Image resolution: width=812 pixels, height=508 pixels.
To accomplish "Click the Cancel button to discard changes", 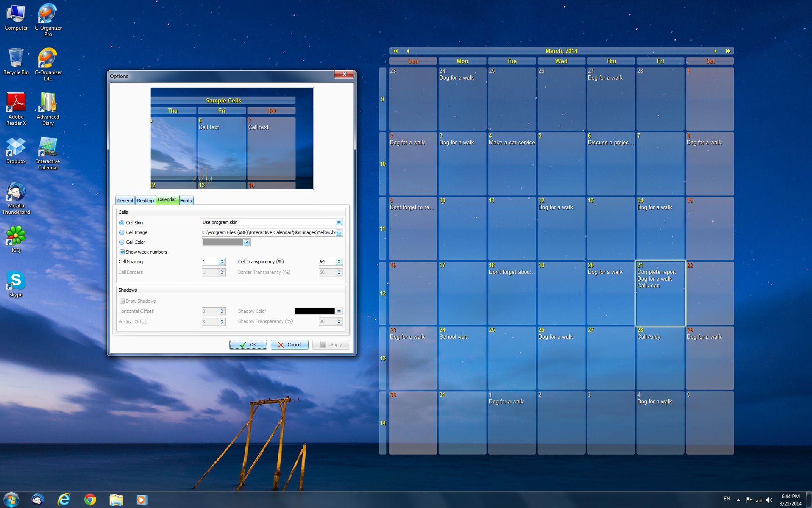I will point(290,345).
